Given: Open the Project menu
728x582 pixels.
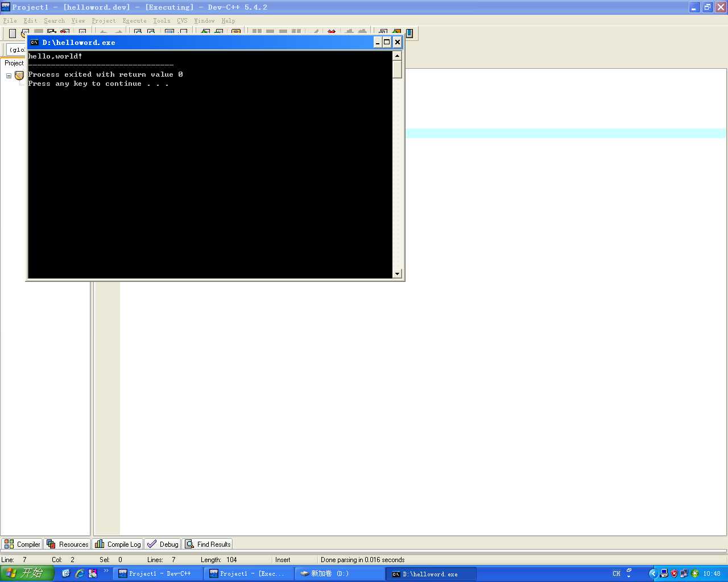Looking at the screenshot, I should [x=104, y=20].
